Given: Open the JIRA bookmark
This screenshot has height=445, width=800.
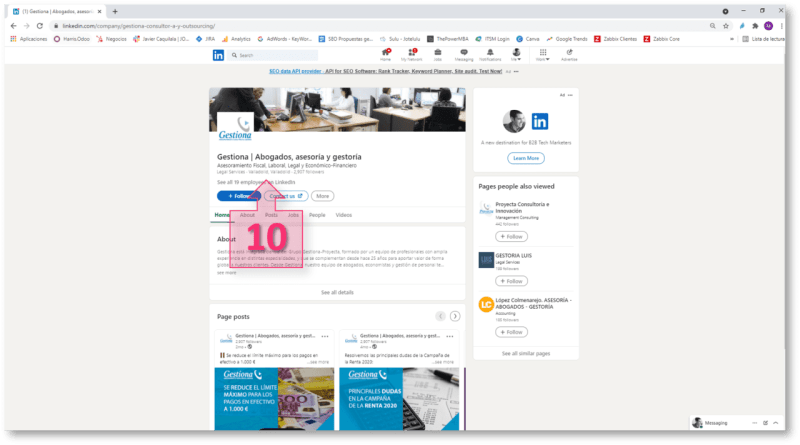Looking at the screenshot, I should [x=205, y=39].
